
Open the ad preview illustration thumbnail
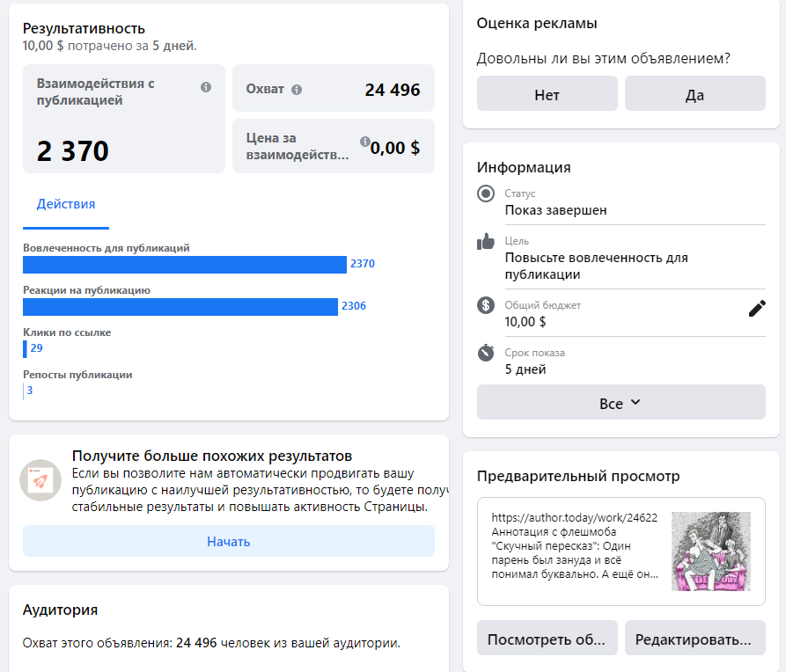click(710, 551)
